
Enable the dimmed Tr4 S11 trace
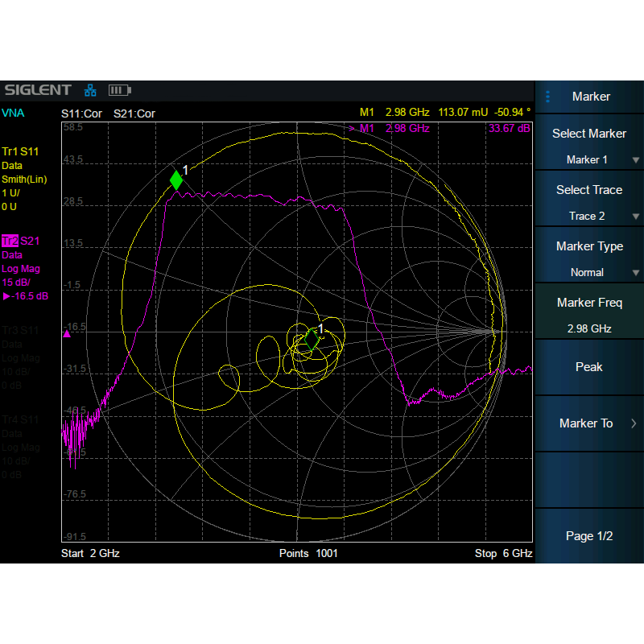[x=21, y=419]
